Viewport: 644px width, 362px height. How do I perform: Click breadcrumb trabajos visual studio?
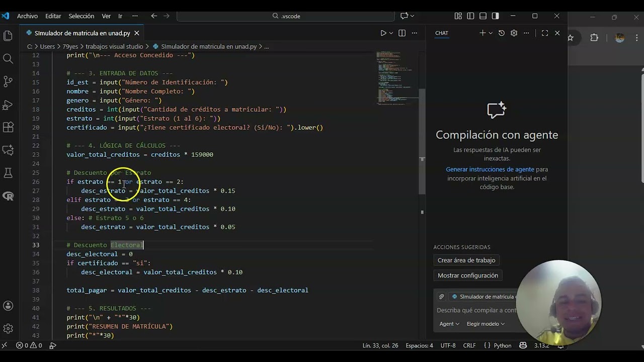coord(114,46)
